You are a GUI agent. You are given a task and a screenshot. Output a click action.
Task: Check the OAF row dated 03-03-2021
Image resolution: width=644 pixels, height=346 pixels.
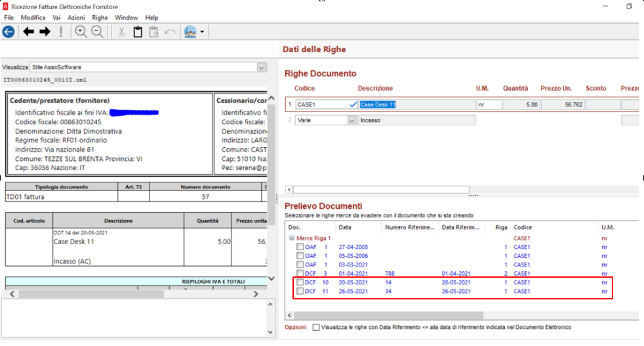pyautogui.click(x=300, y=265)
